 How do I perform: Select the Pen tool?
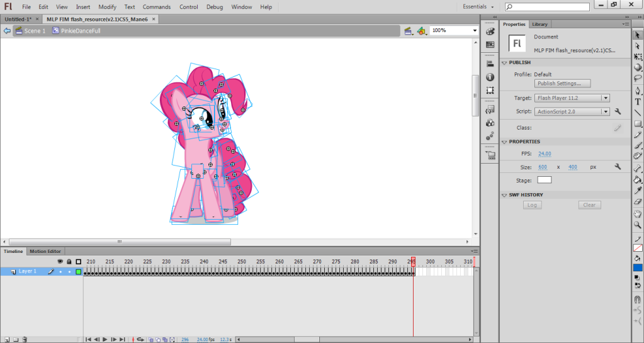click(638, 91)
